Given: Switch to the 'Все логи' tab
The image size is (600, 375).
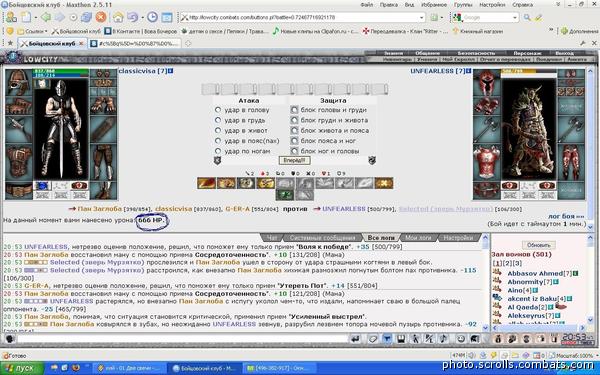Looking at the screenshot, I should pos(381,238).
